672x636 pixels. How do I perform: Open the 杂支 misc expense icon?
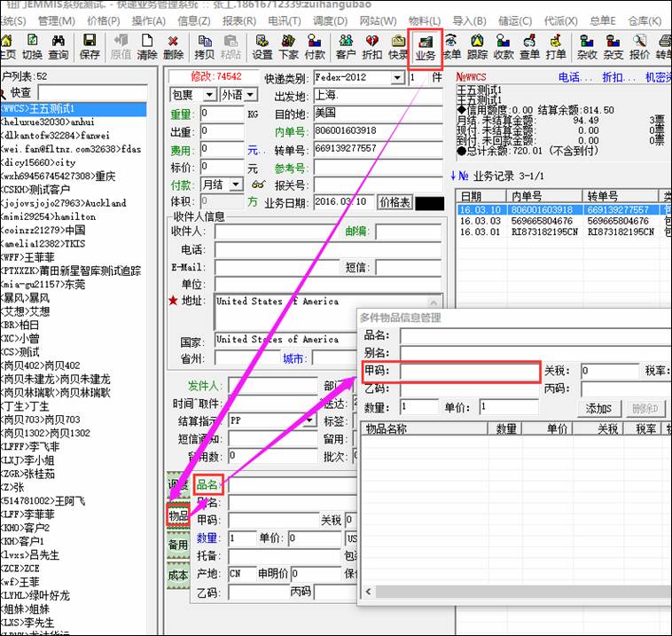[x=613, y=47]
